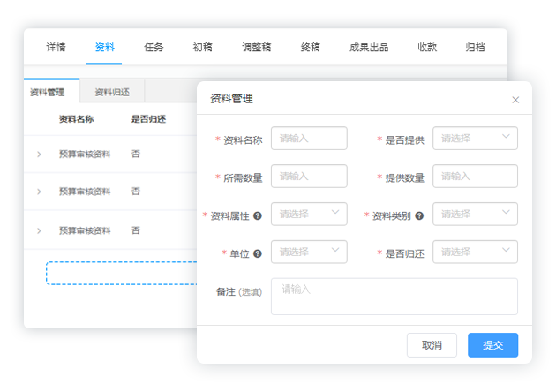The height and width of the screenshot is (392, 556).
Task: Switch to the 成果出品 tab
Action: tap(369, 48)
